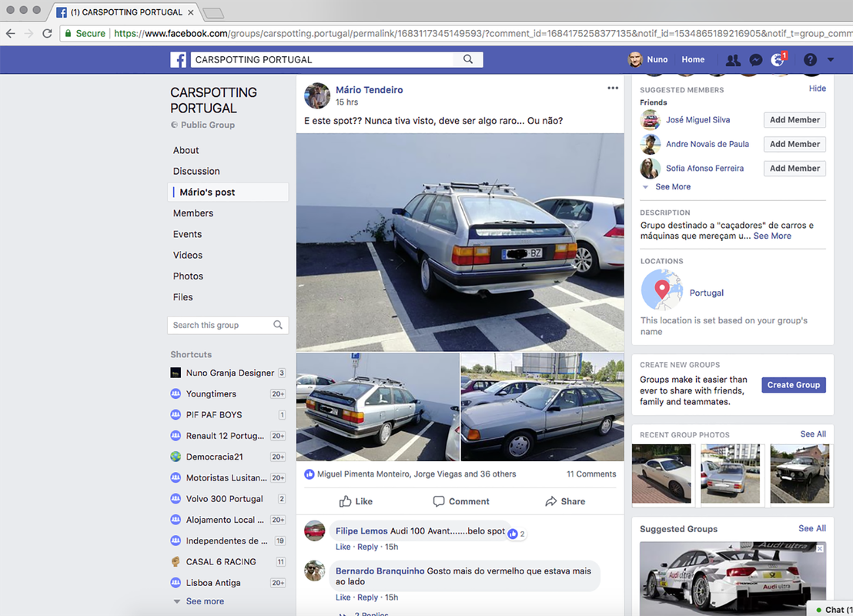853x616 pixels.
Task: Open the bottom-right Audi side photo
Action: click(543, 407)
